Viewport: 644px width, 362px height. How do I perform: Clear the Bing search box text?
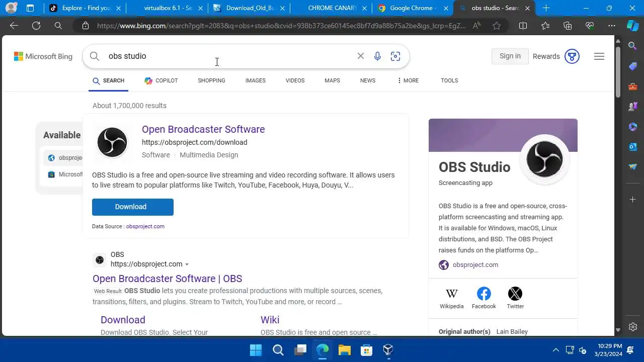pyautogui.click(x=361, y=56)
